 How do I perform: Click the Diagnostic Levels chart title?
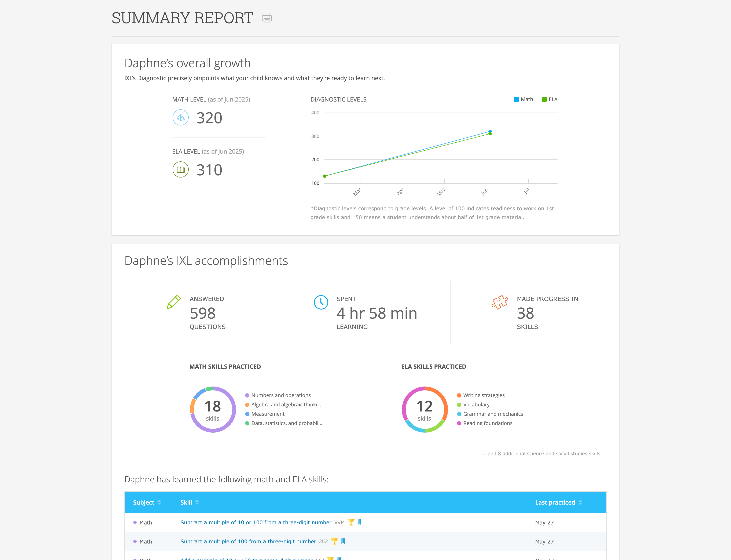tap(338, 99)
